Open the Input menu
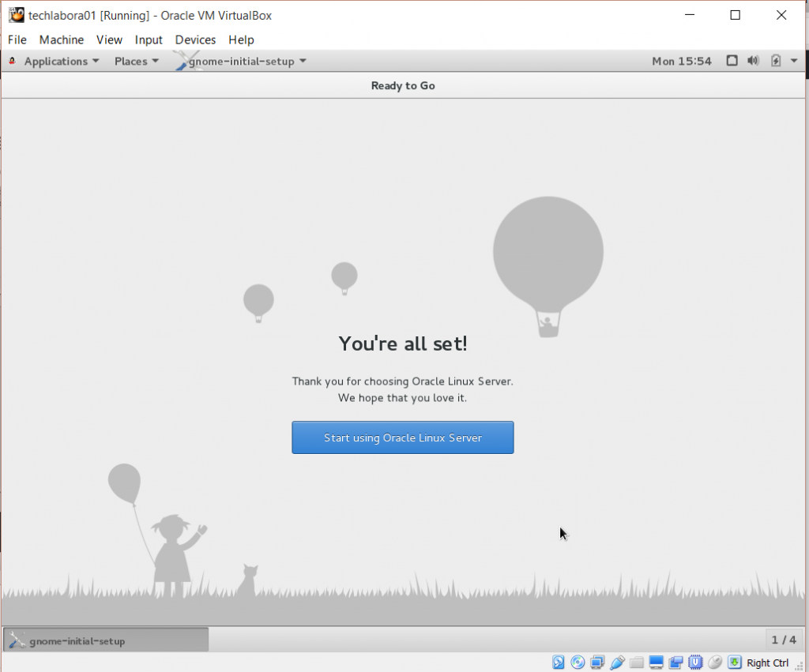The height and width of the screenshot is (672, 809). pos(149,39)
